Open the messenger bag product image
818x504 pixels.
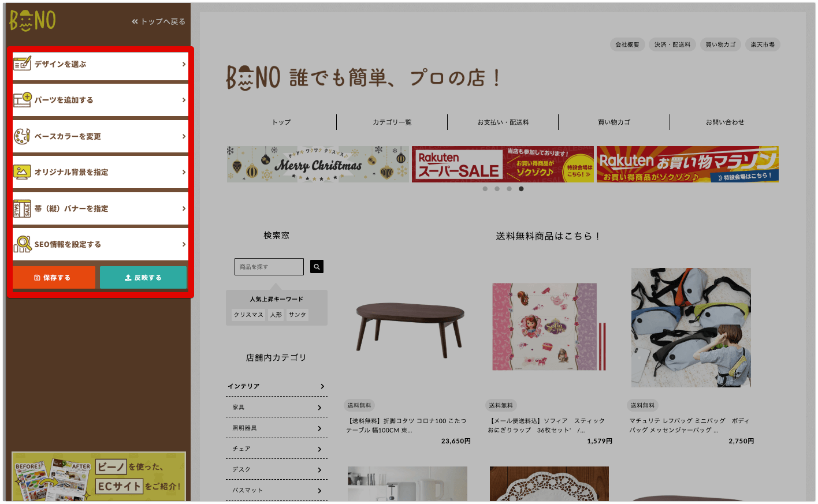[691, 327]
